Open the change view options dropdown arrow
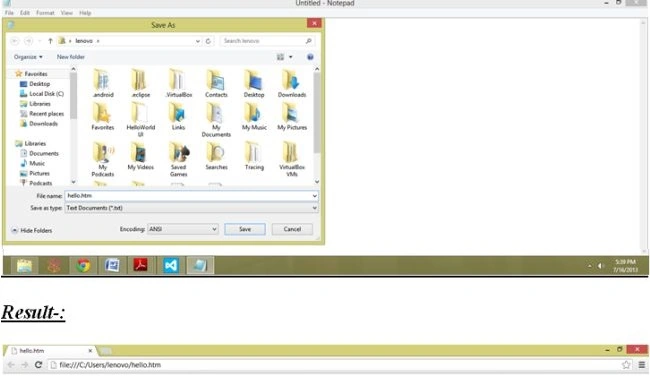Viewport: 650px width, 376px height. pos(291,57)
